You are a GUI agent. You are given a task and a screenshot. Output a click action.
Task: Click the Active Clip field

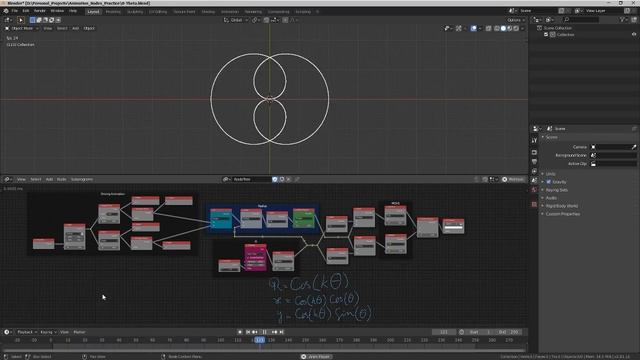(x=613, y=164)
